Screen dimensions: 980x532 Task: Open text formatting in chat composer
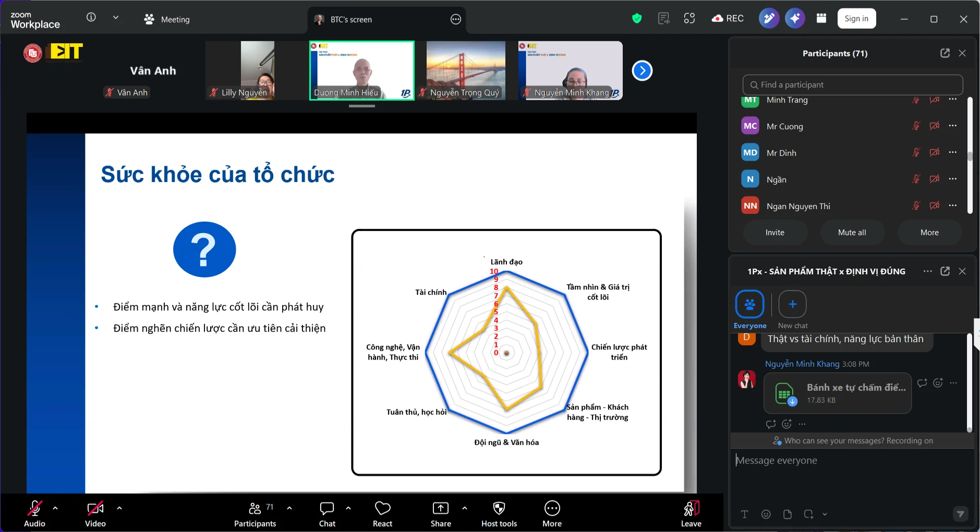point(745,514)
